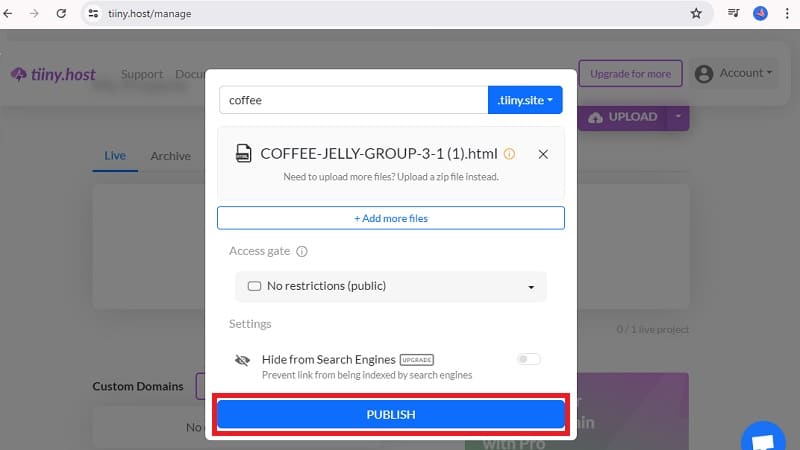This screenshot has width=800, height=450.
Task: Expand the No restrictions (public) dropdown
Action: coord(391,286)
